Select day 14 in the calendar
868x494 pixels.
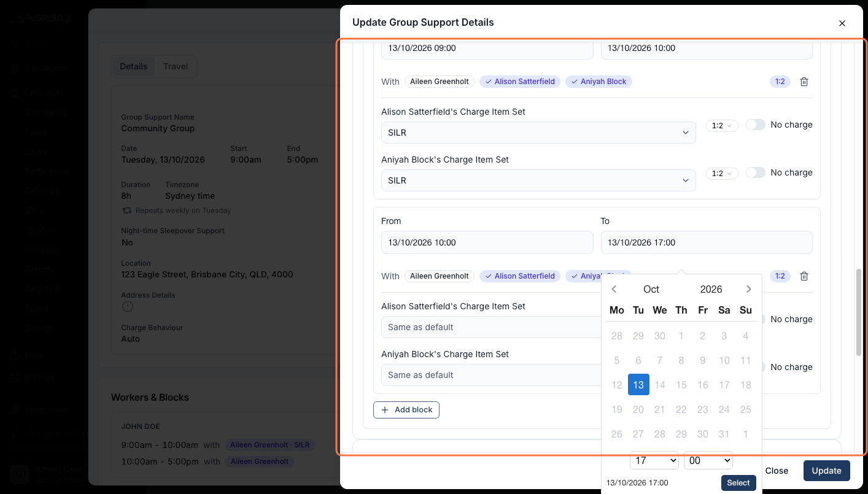(660, 385)
